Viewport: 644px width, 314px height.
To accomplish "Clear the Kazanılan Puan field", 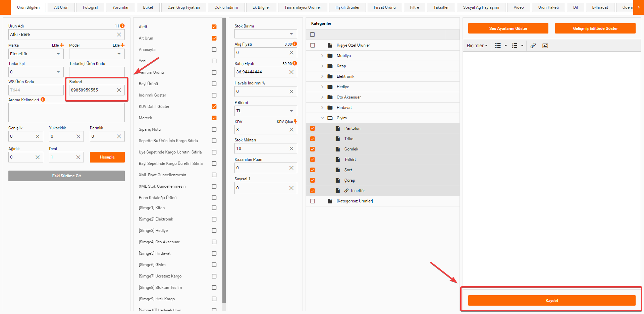I will [291, 168].
